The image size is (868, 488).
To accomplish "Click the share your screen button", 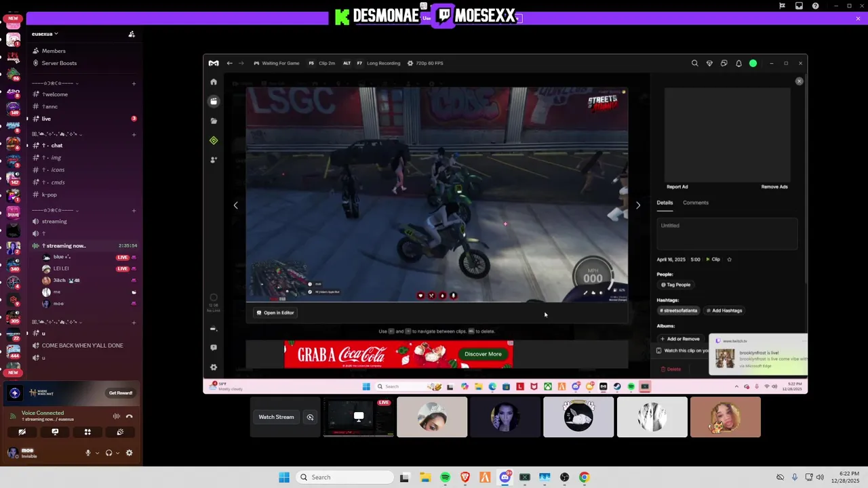I will point(55,432).
